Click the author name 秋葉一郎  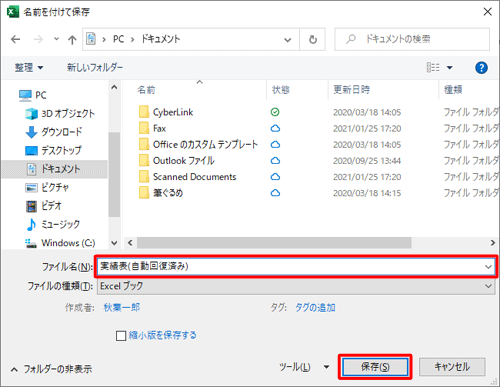tap(122, 307)
